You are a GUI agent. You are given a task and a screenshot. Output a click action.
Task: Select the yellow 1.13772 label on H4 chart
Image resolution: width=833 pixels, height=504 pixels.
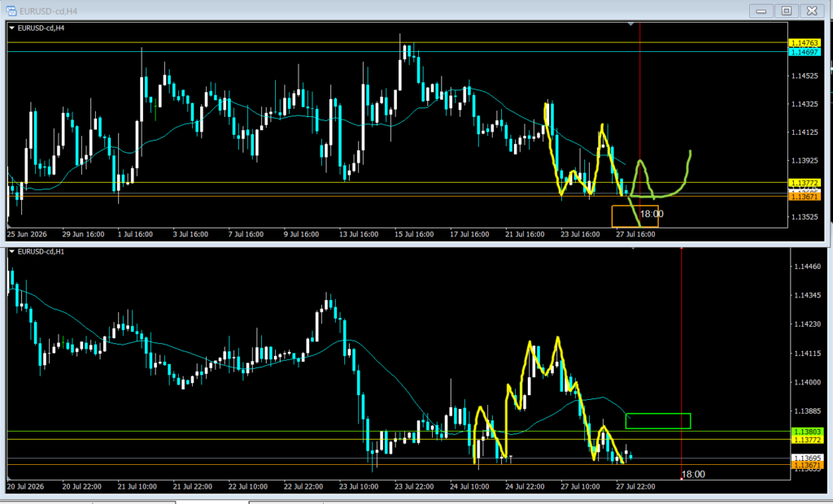pyautogui.click(x=805, y=183)
